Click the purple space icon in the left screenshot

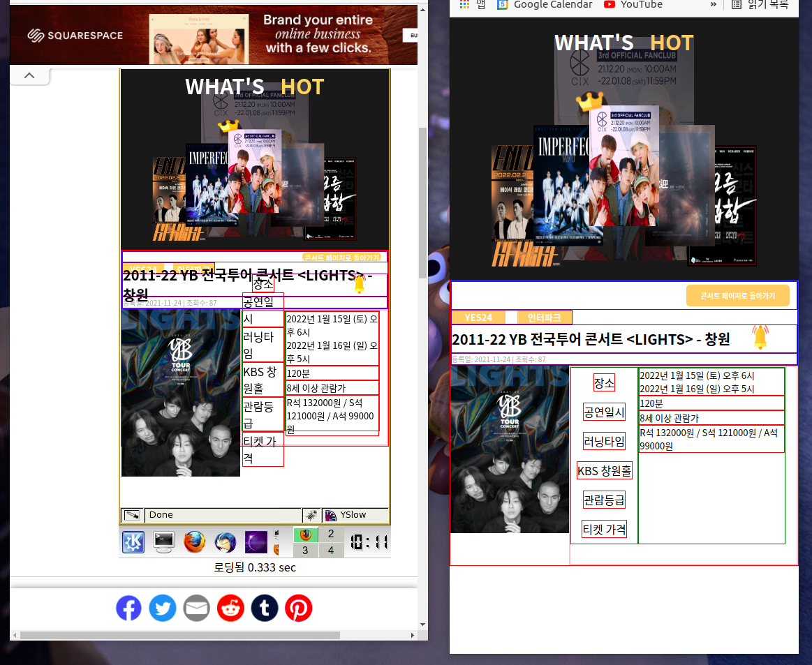tap(256, 541)
